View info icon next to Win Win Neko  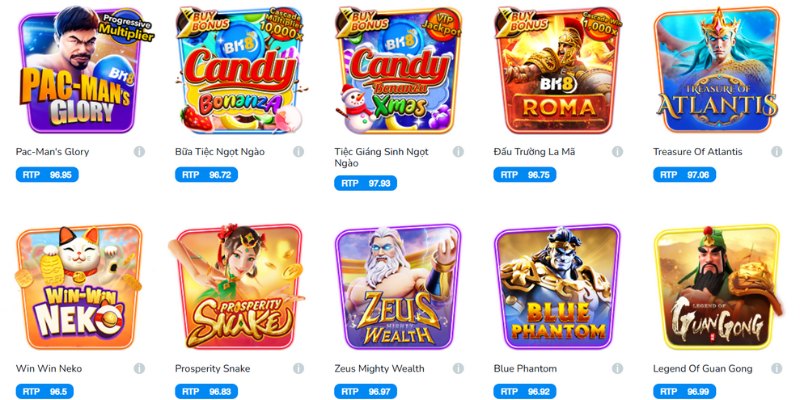(139, 368)
